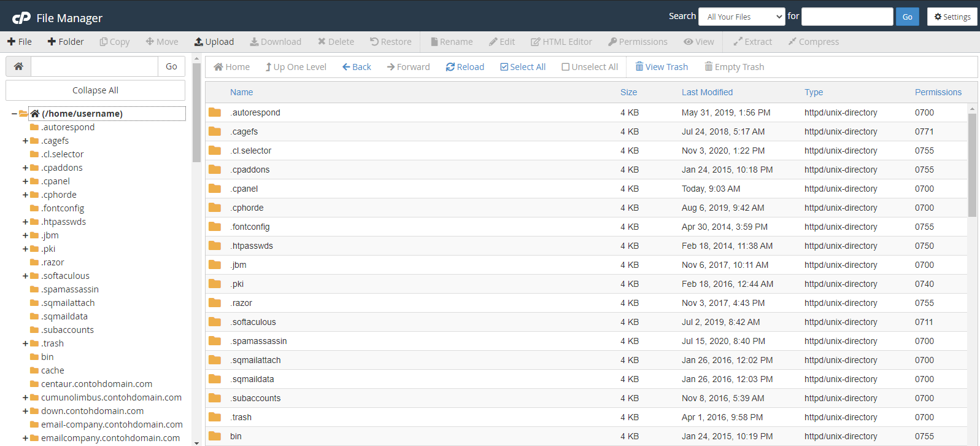This screenshot has height=446, width=980.
Task: Expand the .jbm tree node
Action: [25, 235]
